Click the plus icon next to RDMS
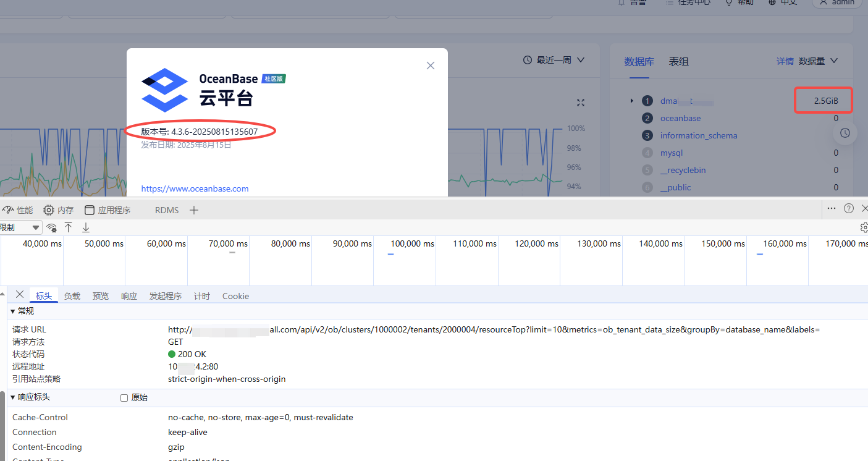The image size is (868, 461). pos(194,210)
